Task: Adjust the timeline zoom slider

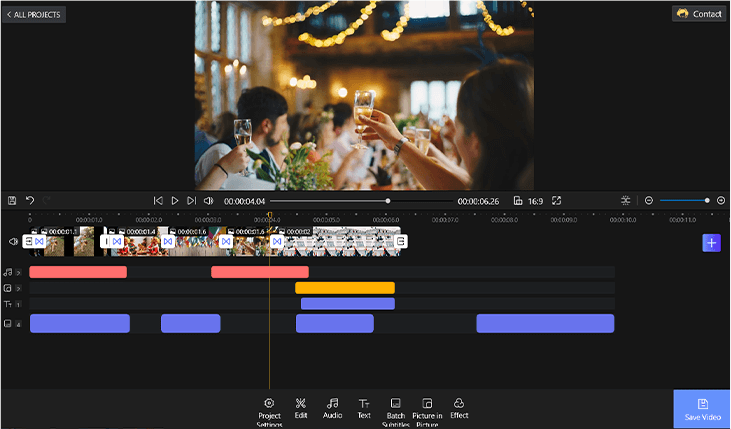Action: coord(684,201)
